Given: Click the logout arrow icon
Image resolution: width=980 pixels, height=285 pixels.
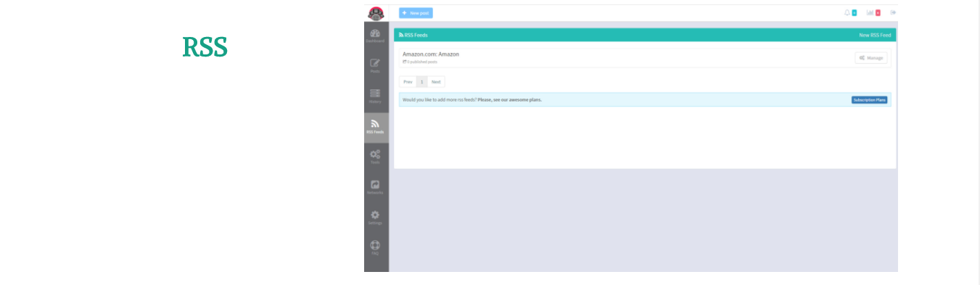Looking at the screenshot, I should (x=893, y=12).
